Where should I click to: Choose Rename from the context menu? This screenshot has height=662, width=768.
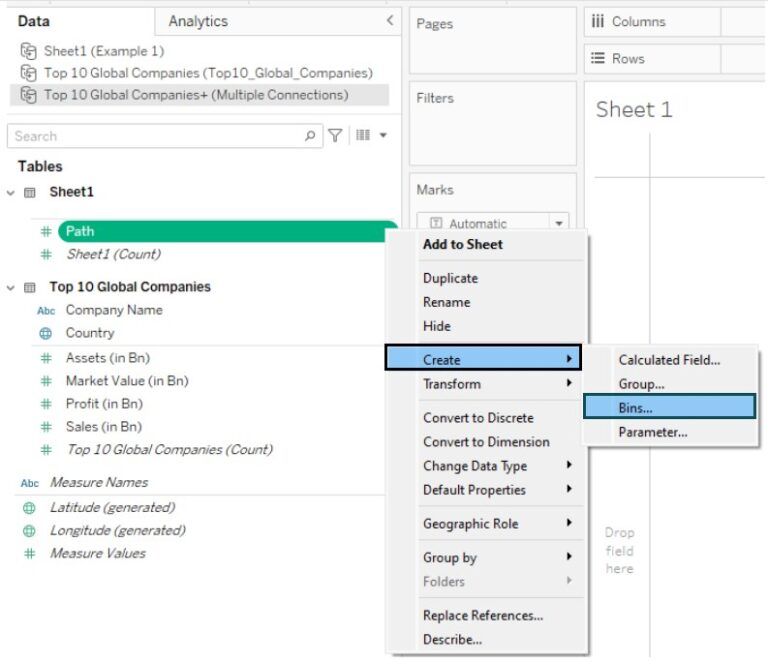pyautogui.click(x=447, y=302)
